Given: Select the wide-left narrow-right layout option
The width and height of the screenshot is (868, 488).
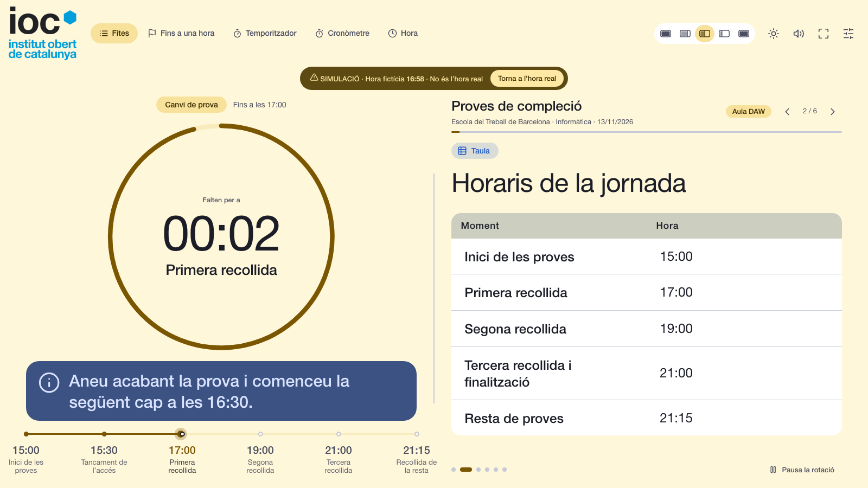Looking at the screenshot, I should (x=685, y=34).
